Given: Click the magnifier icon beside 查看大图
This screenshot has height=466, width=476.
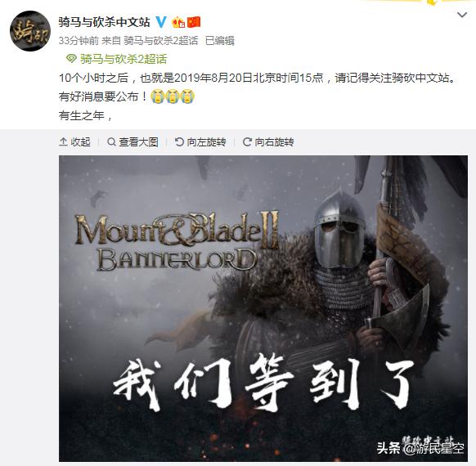Looking at the screenshot, I should click(x=111, y=141).
